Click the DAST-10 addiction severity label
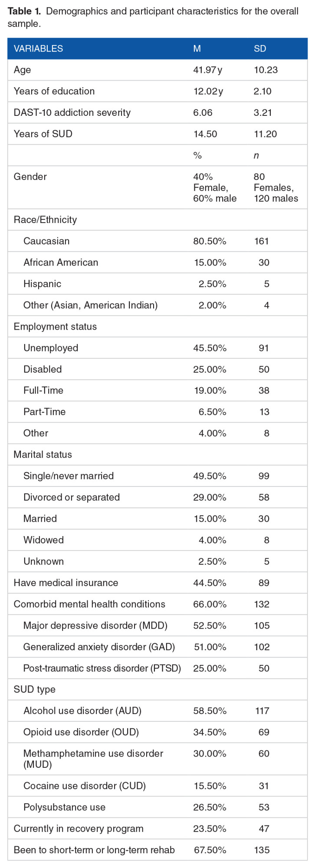The width and height of the screenshot is (315, 868). pos(72,112)
